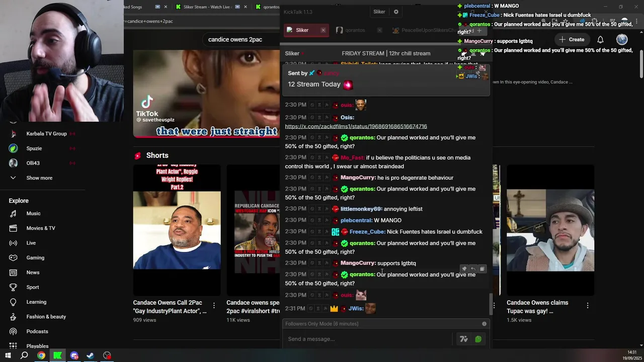Screen dimensions: 644x362
Task: Expand Show more subscriptions
Action: (x=38, y=178)
